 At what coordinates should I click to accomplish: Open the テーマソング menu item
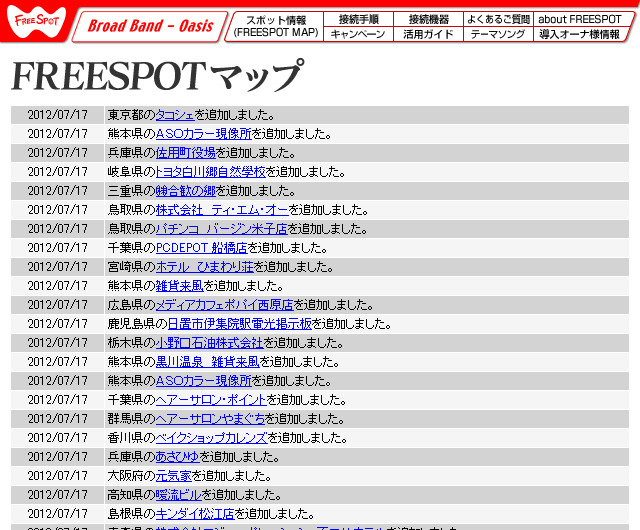pyautogui.click(x=498, y=34)
